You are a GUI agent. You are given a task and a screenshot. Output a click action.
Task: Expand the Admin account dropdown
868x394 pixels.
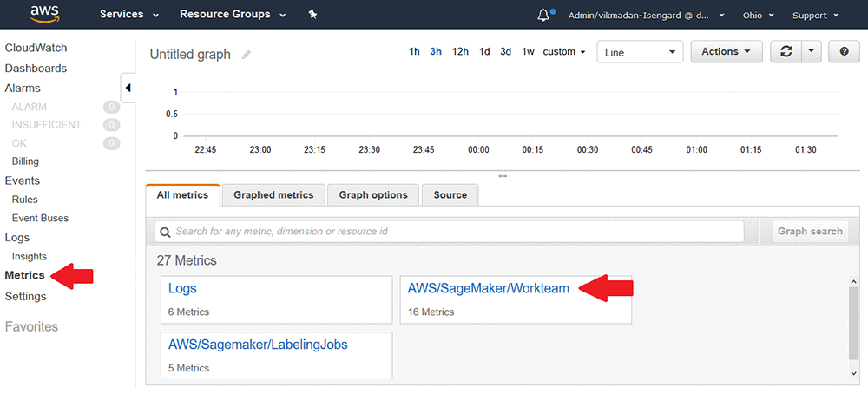tap(647, 16)
